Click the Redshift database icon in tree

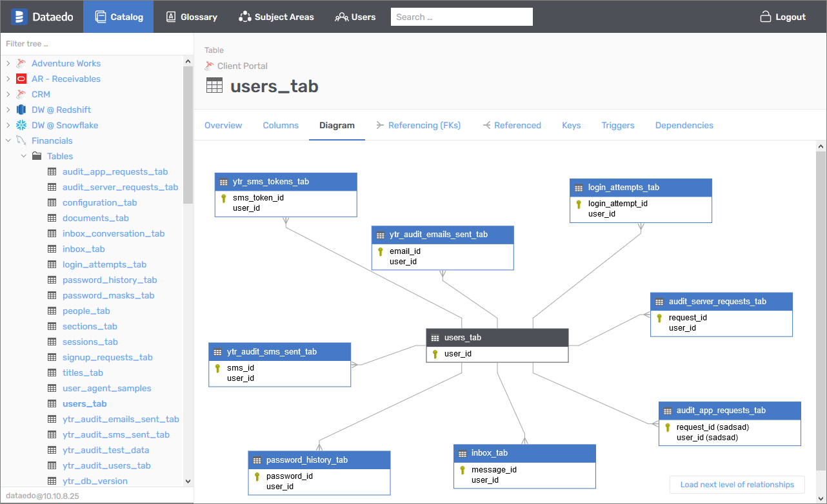(x=21, y=110)
